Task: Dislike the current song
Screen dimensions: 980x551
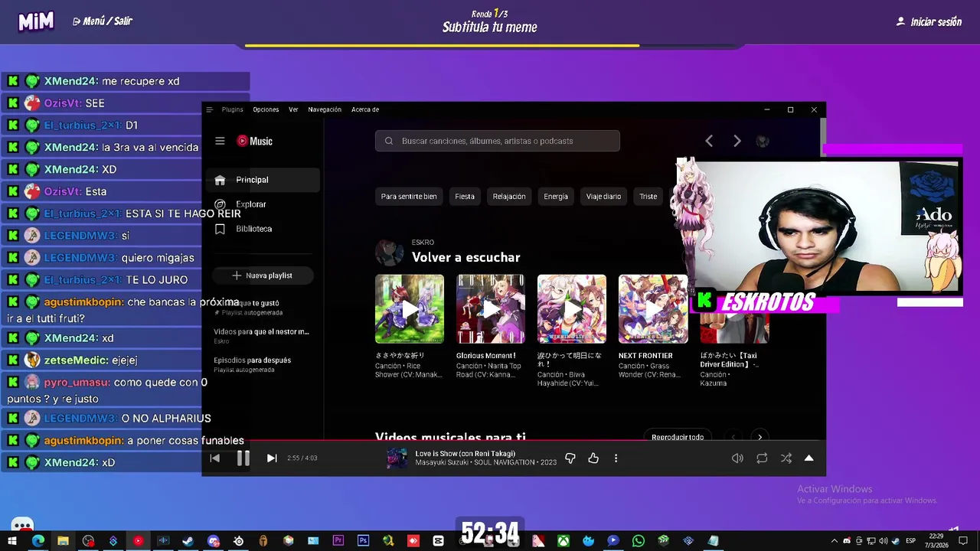Action: pos(570,458)
